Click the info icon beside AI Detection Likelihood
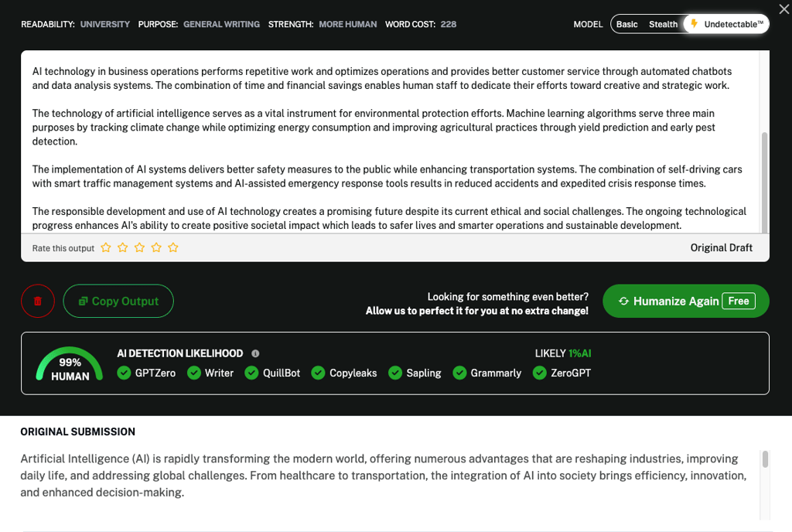The width and height of the screenshot is (792, 532). click(255, 353)
